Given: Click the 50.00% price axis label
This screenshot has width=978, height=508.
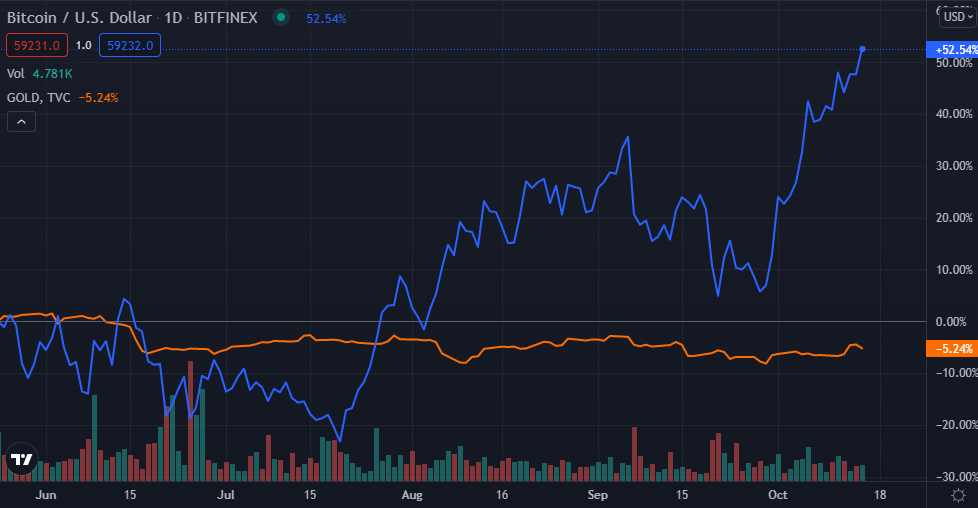Looking at the screenshot, I should 954,63.
